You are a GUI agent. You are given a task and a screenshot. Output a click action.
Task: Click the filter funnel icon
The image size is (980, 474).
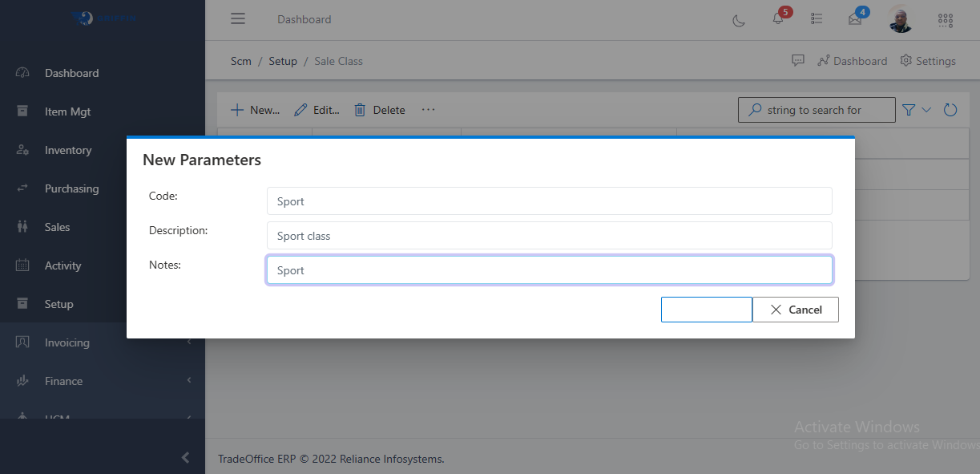pos(909,110)
